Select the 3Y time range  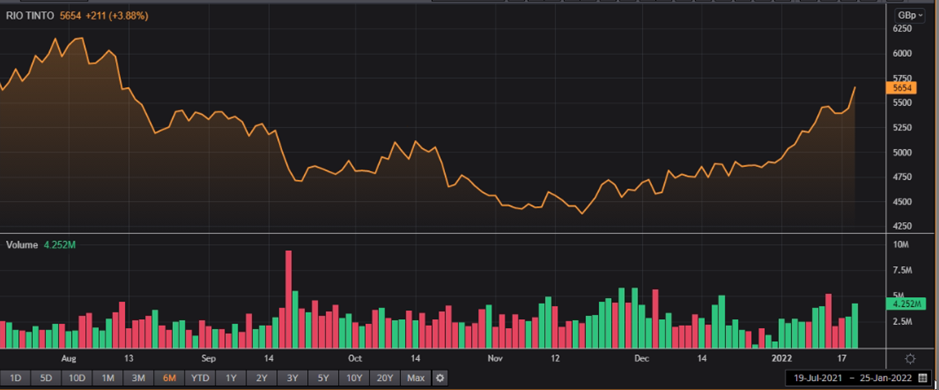pyautogui.click(x=292, y=378)
